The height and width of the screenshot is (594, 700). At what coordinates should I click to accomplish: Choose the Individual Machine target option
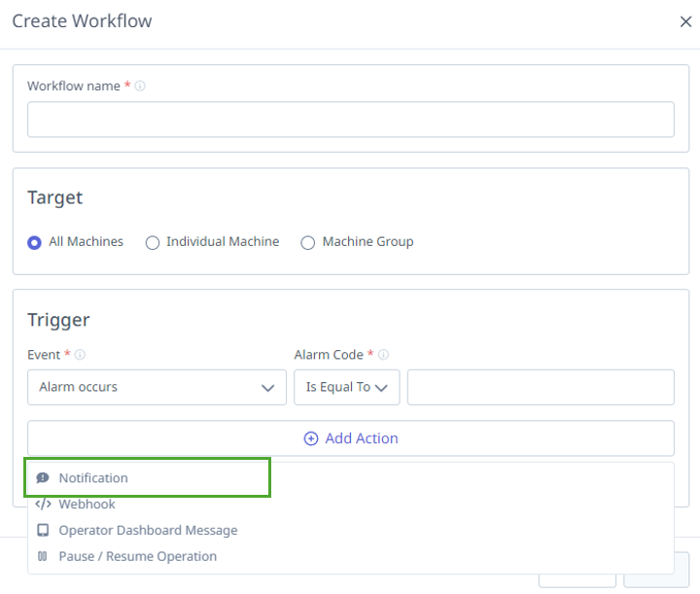coord(153,243)
